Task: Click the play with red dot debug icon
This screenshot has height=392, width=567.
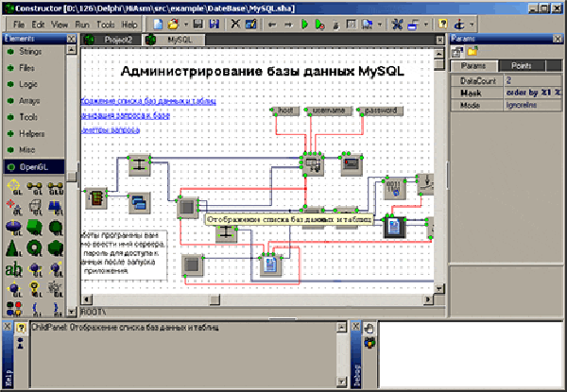Action: coord(319,25)
